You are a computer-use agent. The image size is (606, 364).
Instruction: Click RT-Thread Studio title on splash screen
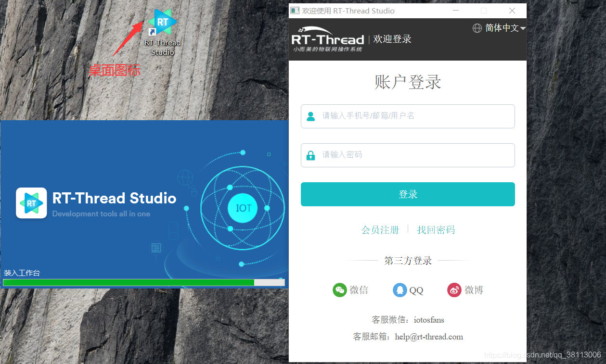pos(114,198)
